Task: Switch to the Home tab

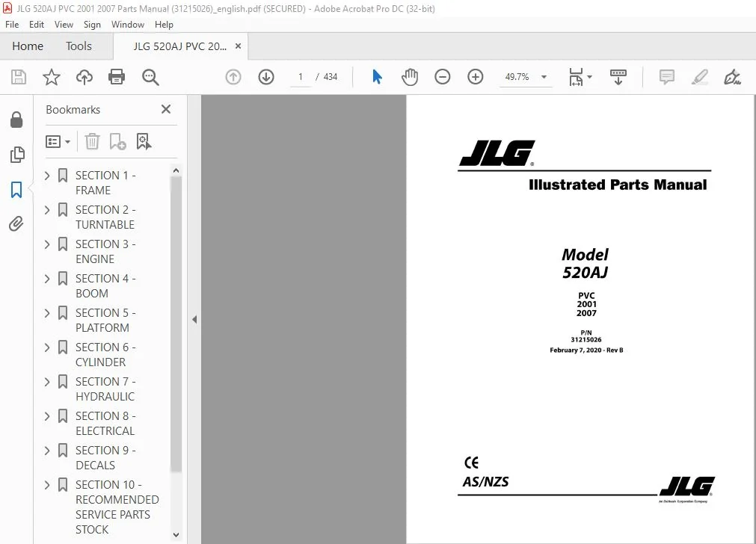Action: 28,46
